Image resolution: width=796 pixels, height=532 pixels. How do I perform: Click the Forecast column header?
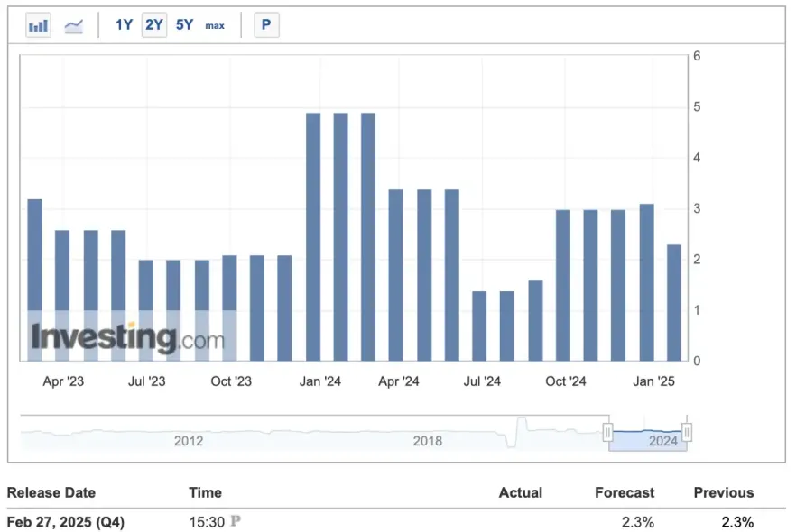pos(625,492)
